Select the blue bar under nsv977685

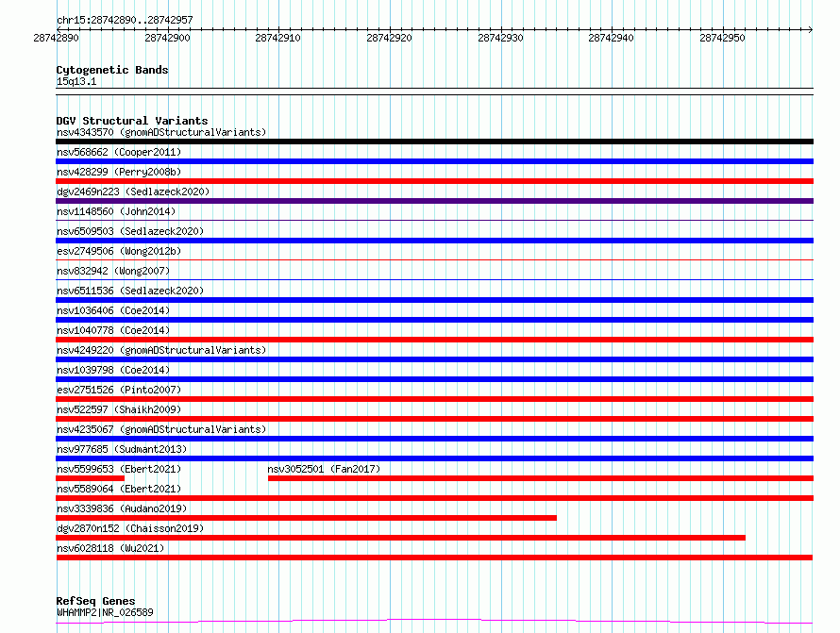click(x=434, y=459)
